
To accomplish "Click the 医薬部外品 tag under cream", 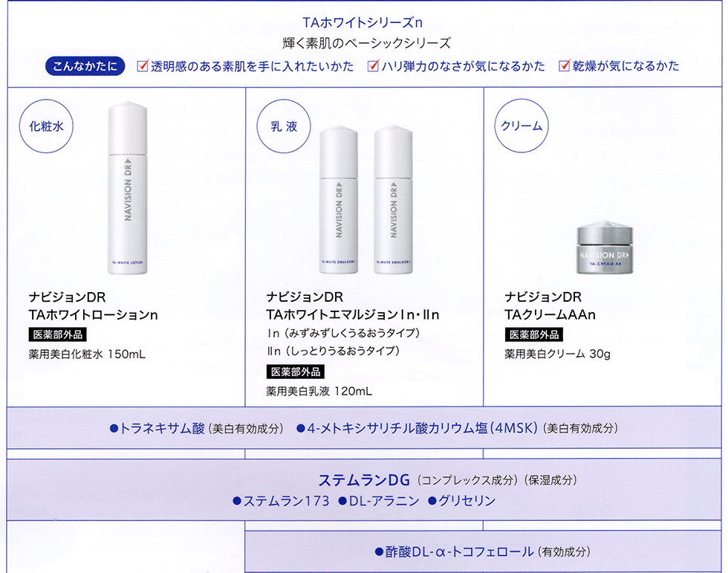I will click(534, 334).
